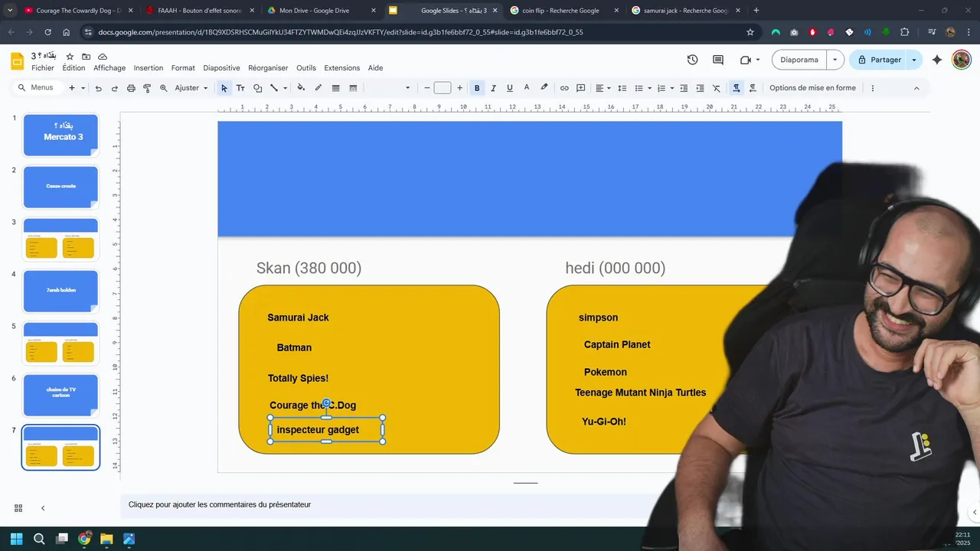Open the Border weight tool

[x=335, y=88]
